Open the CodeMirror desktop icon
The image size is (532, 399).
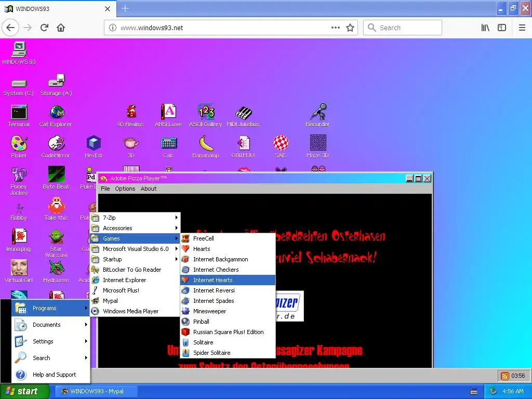(x=56, y=147)
